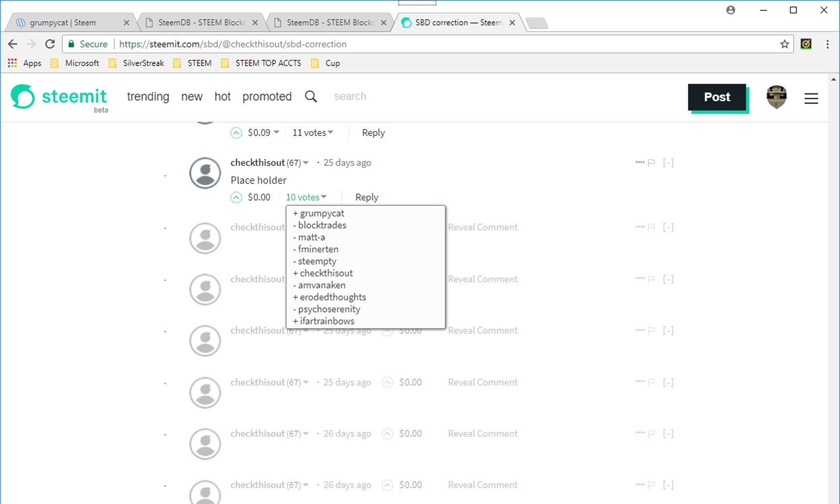Screen dimensions: 840x504
Task: Expand the $0.09 payout dropdown
Action: (x=264, y=133)
